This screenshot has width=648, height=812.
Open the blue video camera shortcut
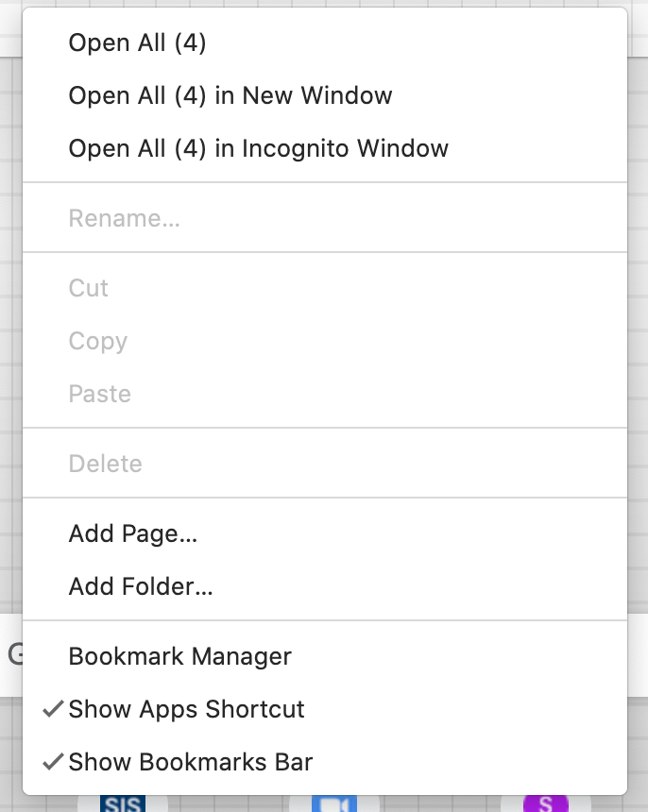coord(335,804)
